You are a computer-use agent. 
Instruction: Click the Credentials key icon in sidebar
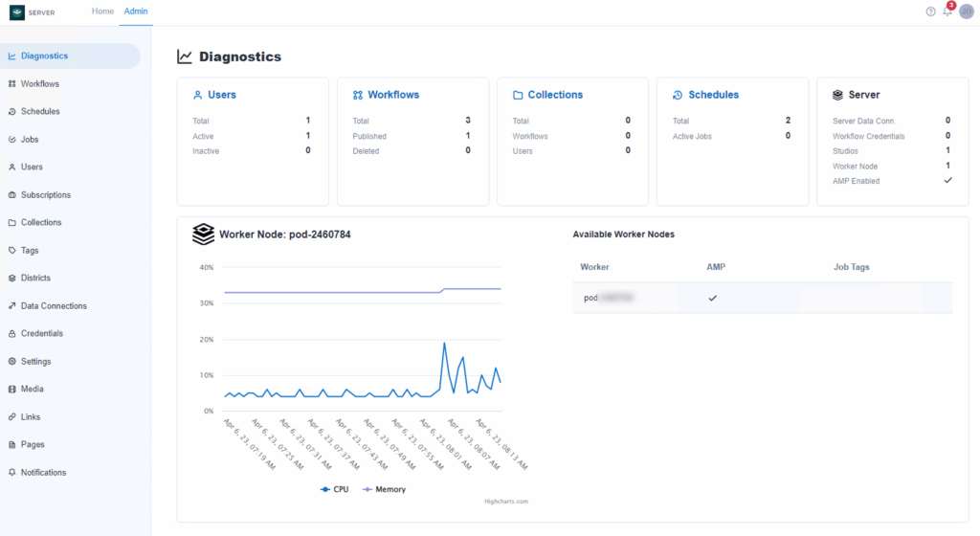[x=12, y=334]
